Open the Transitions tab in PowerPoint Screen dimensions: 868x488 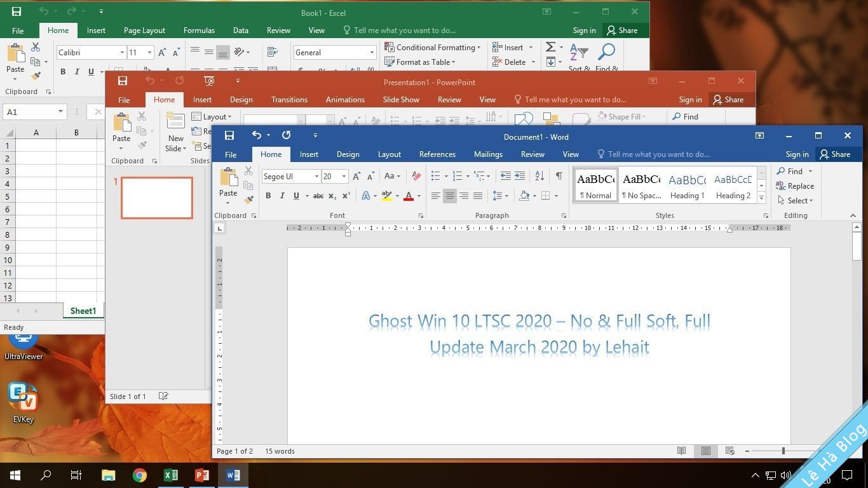[x=289, y=100]
